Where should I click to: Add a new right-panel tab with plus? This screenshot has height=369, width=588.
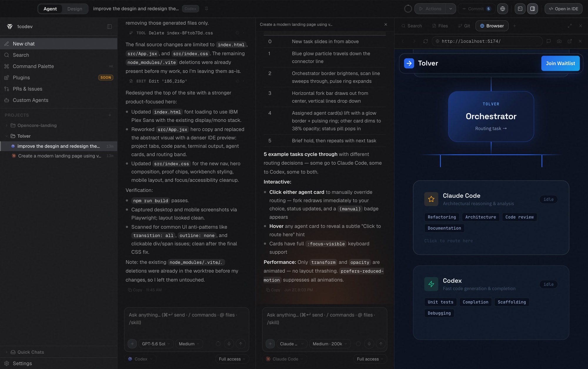coord(514,26)
